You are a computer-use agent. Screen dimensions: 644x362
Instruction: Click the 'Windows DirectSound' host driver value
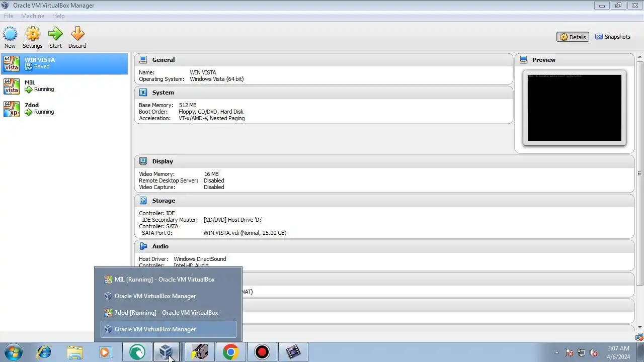pos(200,259)
